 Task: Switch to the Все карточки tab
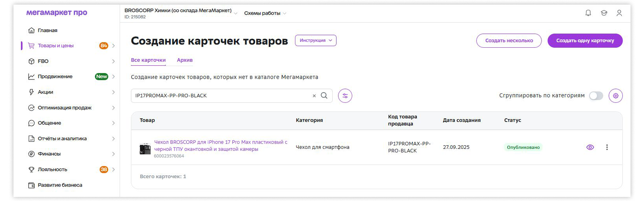coord(148,60)
